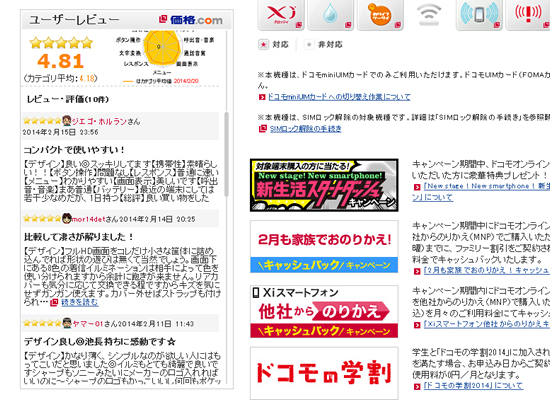The height and width of the screenshot is (400, 550).
Task: Open the SIMロック解除の手続き link
Action: click(x=306, y=129)
